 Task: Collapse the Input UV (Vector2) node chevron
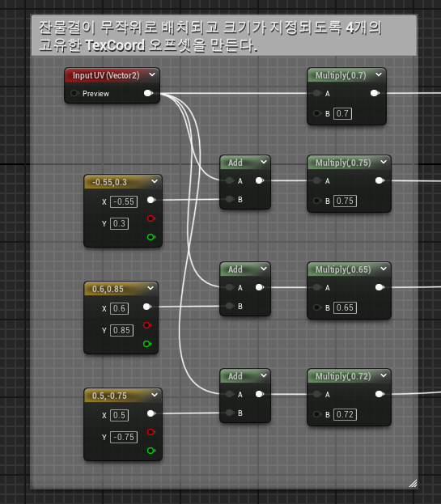tap(152, 75)
